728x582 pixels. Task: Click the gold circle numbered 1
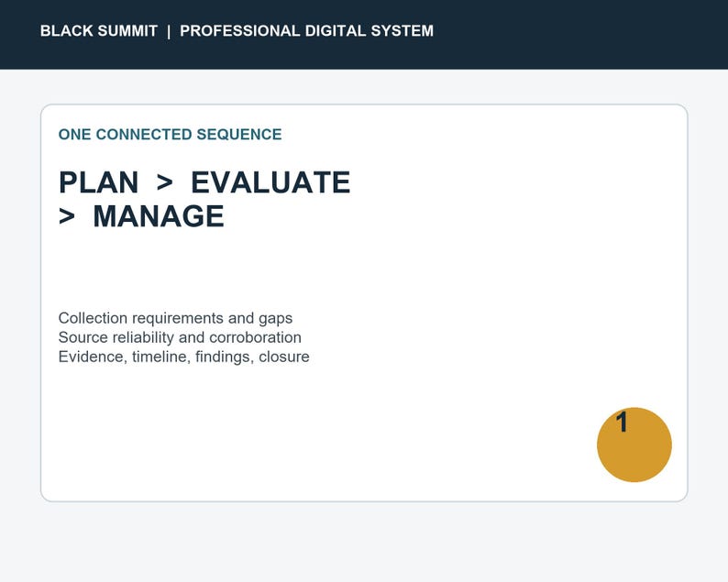pyautogui.click(x=634, y=445)
